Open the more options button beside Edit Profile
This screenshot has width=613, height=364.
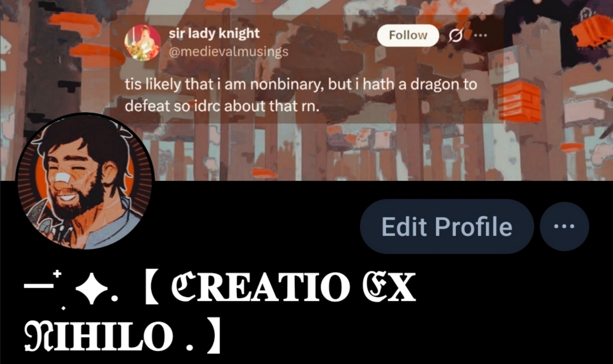click(564, 226)
